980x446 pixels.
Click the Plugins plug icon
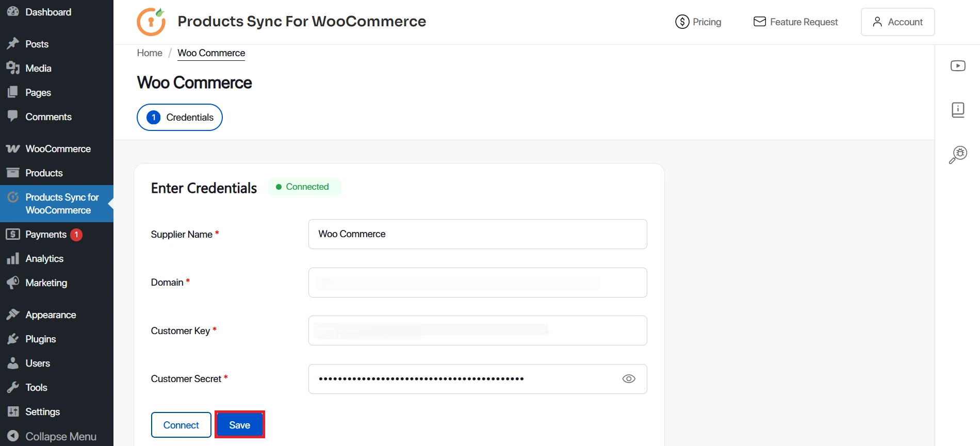(x=13, y=339)
